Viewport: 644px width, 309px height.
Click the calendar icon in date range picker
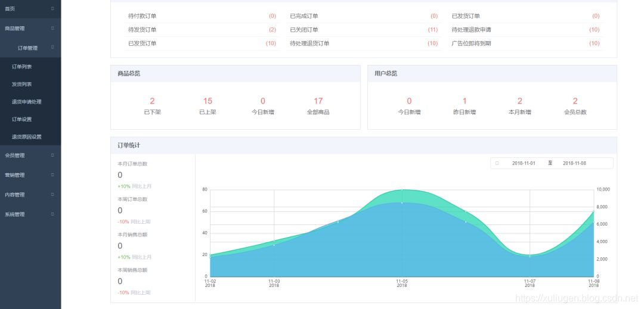coord(497,163)
